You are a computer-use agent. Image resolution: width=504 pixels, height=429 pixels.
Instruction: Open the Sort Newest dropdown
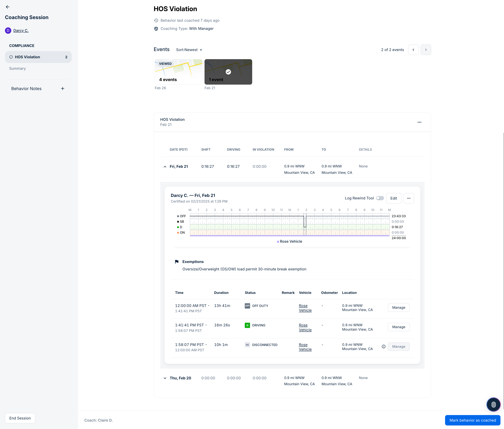point(189,50)
